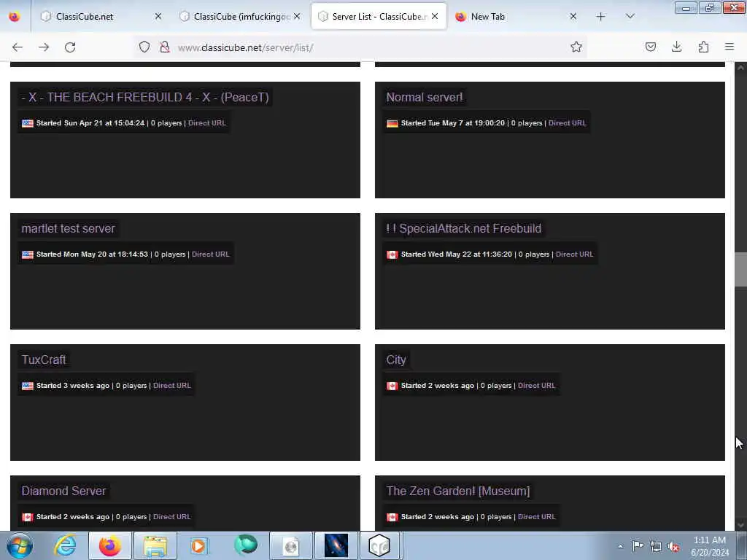Switch to the ClassiCube.net tab
The image size is (747, 560).
point(100,17)
